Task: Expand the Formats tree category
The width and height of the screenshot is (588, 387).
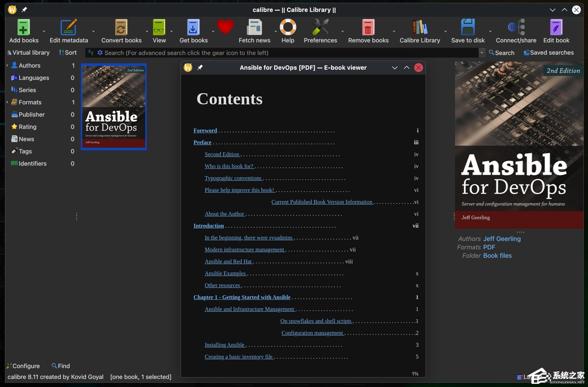Action: click(7, 102)
